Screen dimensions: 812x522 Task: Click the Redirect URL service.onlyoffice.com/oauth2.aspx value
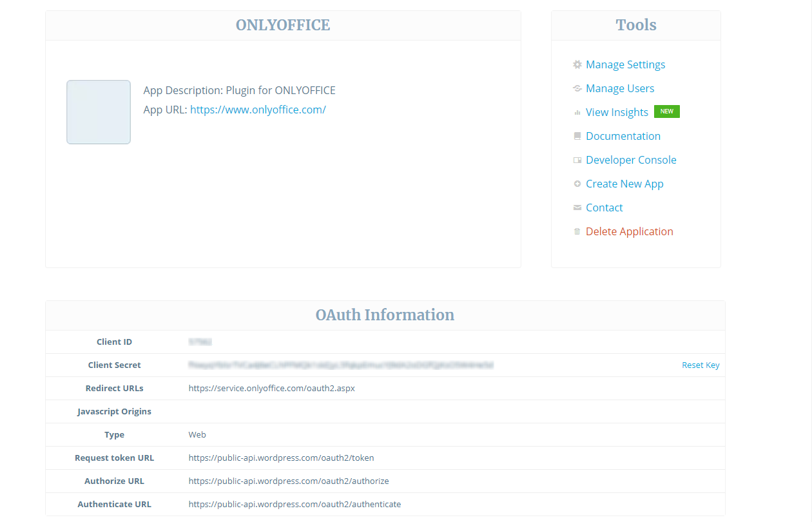[272, 388]
